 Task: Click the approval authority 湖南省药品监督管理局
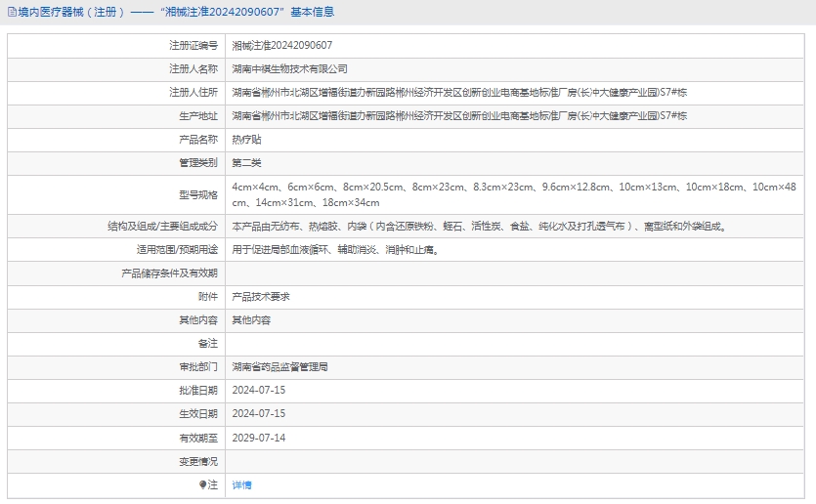click(x=279, y=366)
